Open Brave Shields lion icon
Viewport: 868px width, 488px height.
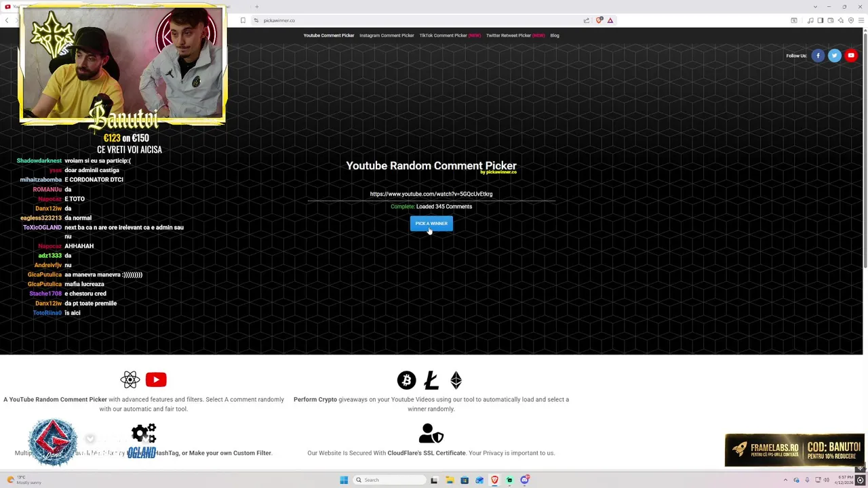[599, 20]
